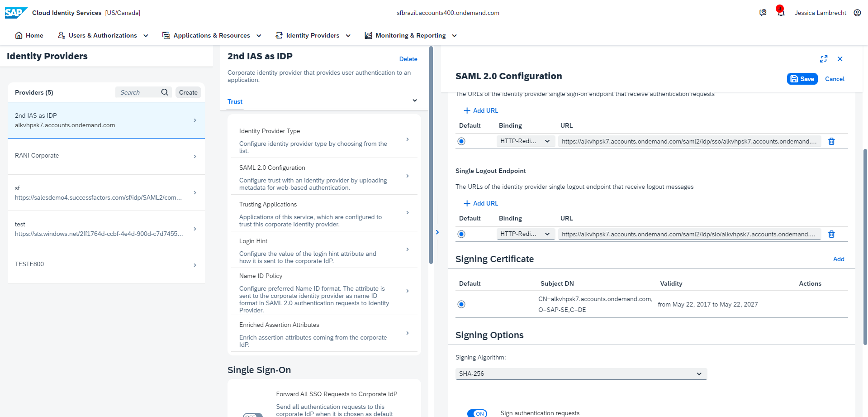Open Enriched Assertion Attributes item
This screenshot has height=417, width=868.
(x=324, y=333)
